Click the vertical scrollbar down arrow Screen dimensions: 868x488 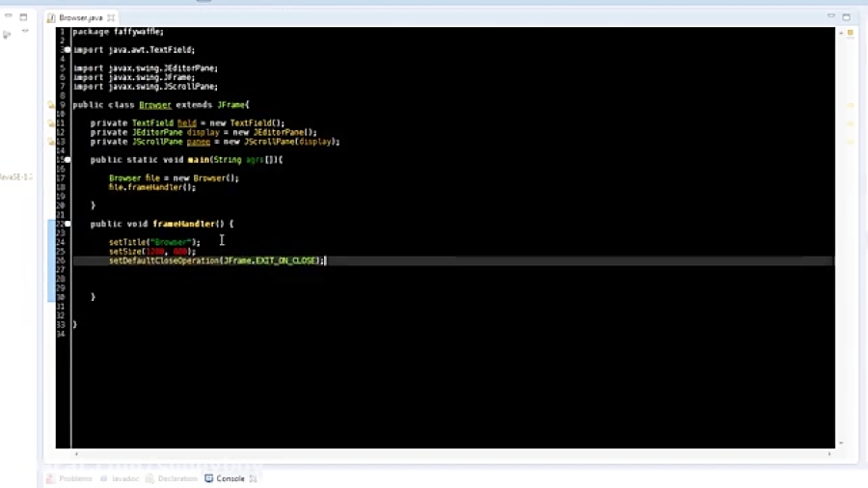point(841,444)
